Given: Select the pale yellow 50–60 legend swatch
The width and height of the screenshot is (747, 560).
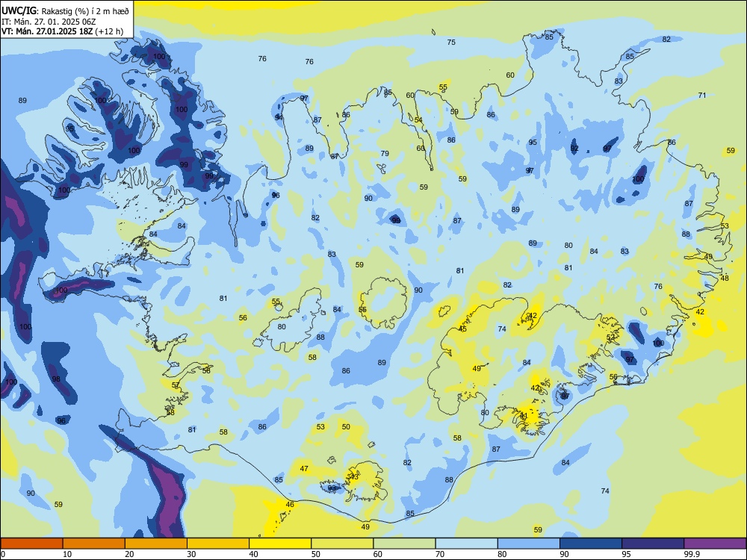Looking at the screenshot, I should 342,544.
